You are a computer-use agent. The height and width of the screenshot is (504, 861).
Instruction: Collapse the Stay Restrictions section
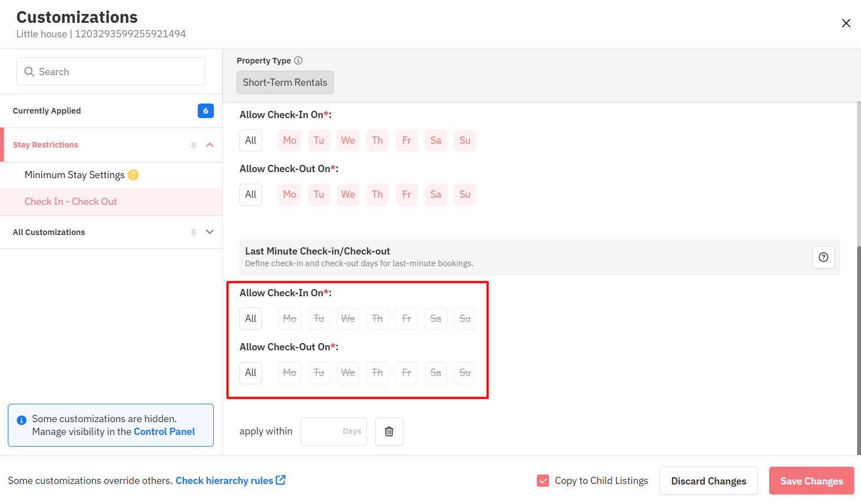click(x=210, y=145)
